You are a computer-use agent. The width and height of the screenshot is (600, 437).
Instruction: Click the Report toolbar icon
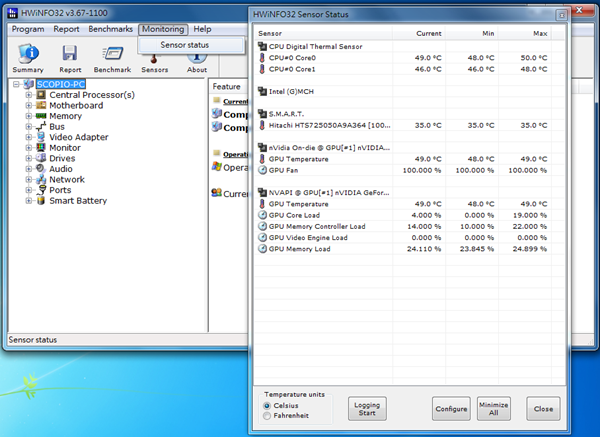70,55
